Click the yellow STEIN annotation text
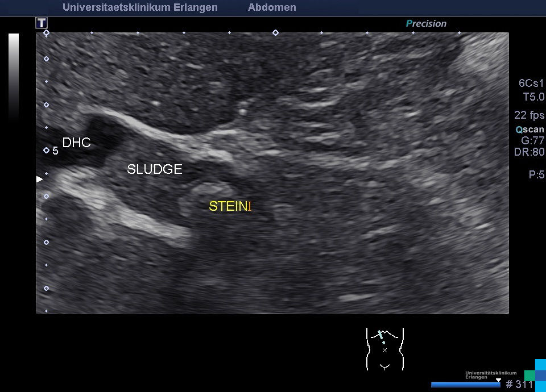The height and width of the screenshot is (392, 546). (x=227, y=206)
